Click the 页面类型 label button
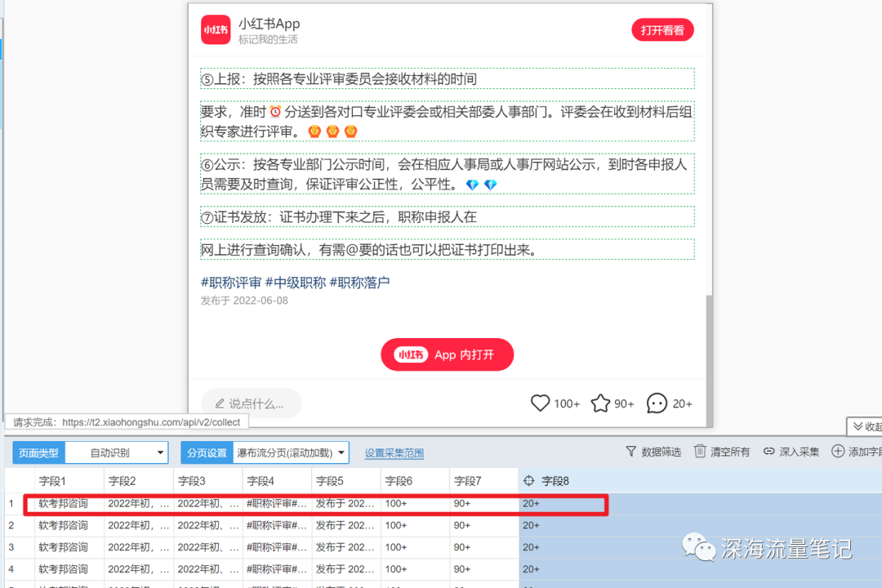 (39, 453)
